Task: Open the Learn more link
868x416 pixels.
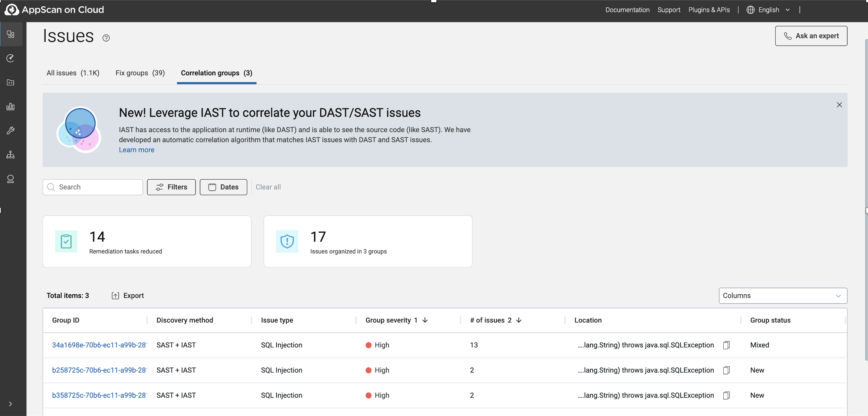Action: click(x=137, y=150)
